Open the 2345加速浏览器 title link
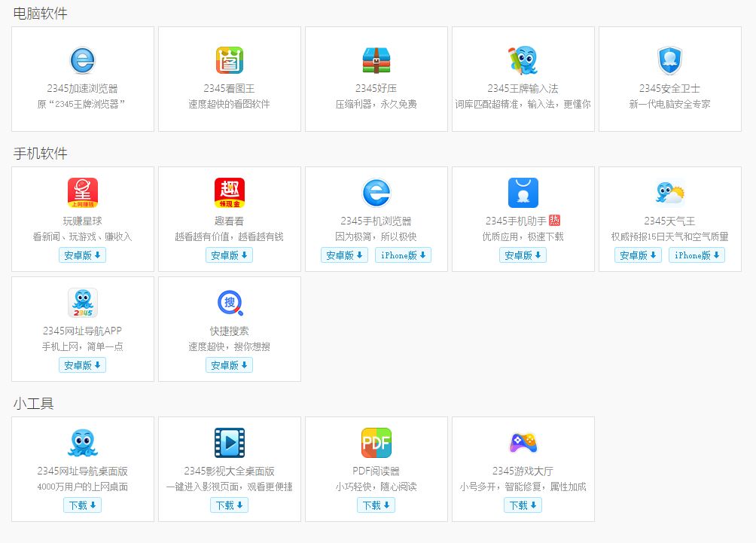Screen dimensions: 756x543 click(x=82, y=88)
